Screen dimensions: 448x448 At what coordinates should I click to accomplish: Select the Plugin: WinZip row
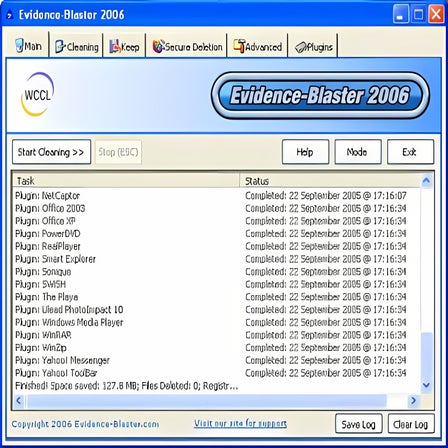click(216, 348)
